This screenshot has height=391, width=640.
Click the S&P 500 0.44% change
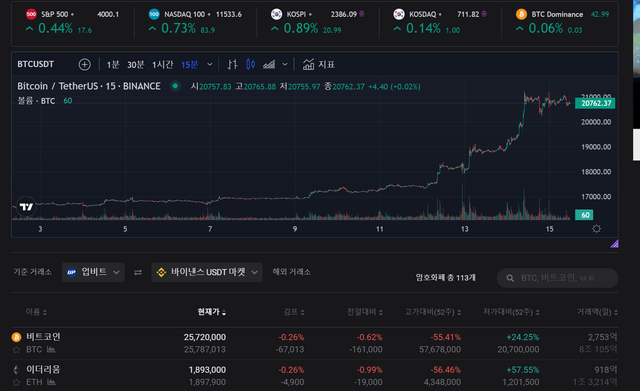[x=55, y=29]
